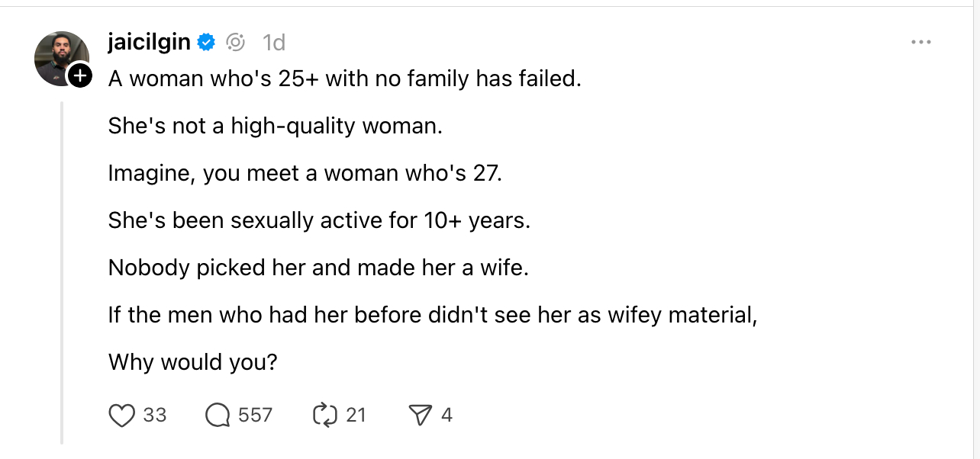Click the "Why would you?" line

pos(192,361)
